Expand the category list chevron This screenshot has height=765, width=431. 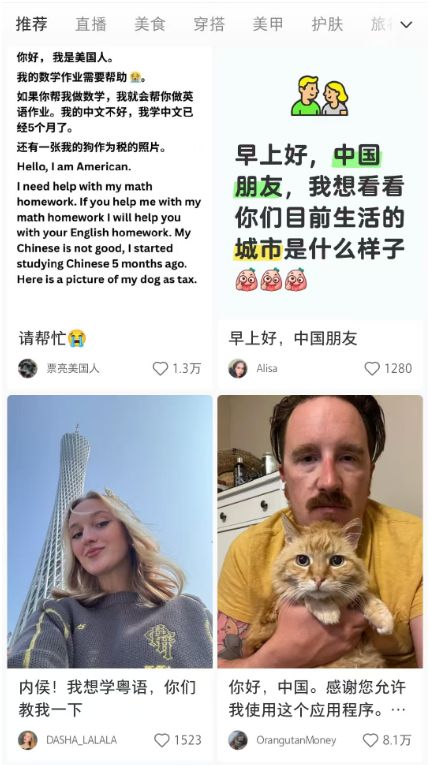click(x=406, y=24)
